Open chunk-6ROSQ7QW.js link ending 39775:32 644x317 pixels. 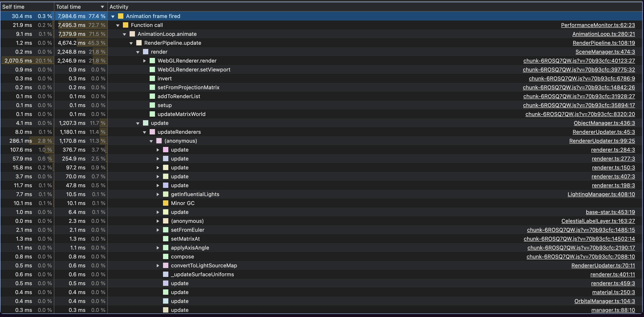pos(579,69)
